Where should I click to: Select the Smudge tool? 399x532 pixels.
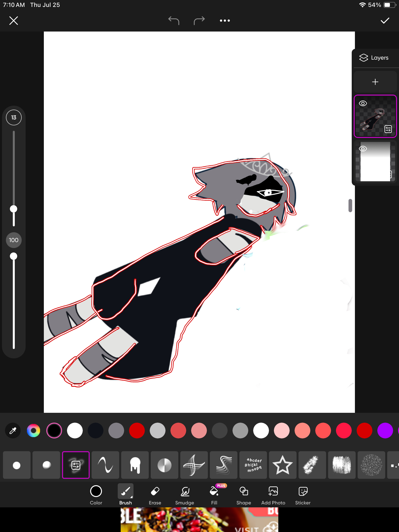tap(184, 495)
